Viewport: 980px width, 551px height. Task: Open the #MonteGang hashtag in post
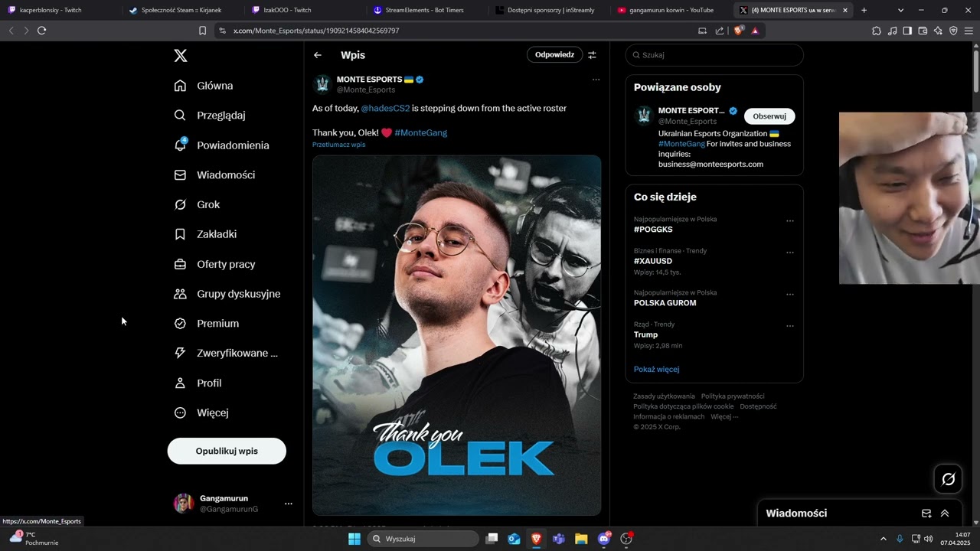[421, 132]
